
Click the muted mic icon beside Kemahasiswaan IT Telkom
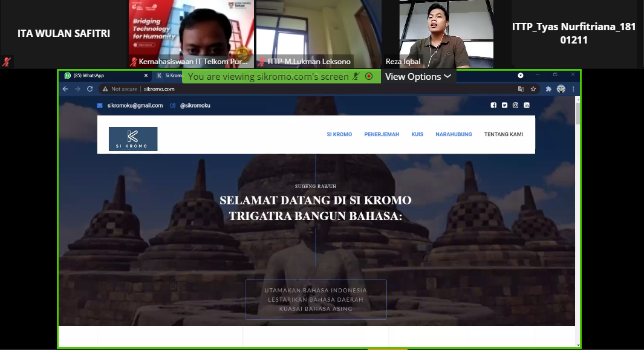coord(134,62)
